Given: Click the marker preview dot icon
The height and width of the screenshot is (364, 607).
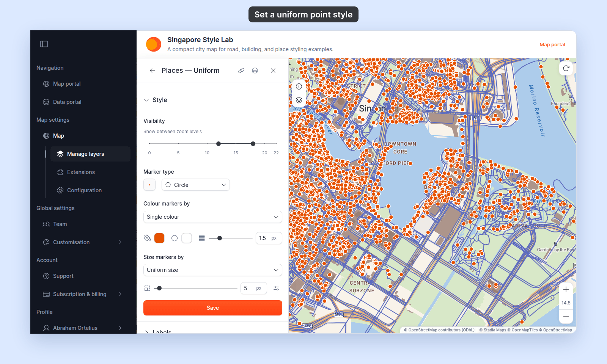Looking at the screenshot, I should pyautogui.click(x=149, y=185).
